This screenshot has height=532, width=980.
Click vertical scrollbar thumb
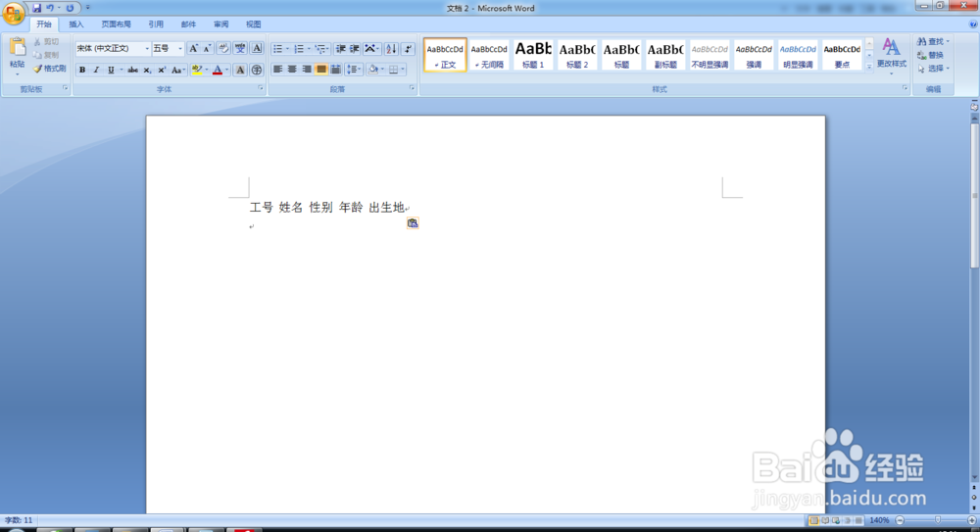click(x=974, y=194)
